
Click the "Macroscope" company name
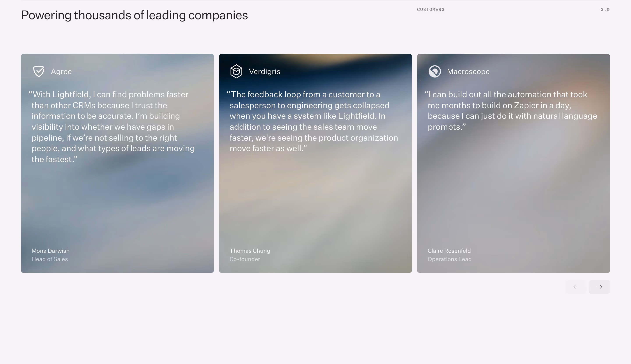coord(468,71)
